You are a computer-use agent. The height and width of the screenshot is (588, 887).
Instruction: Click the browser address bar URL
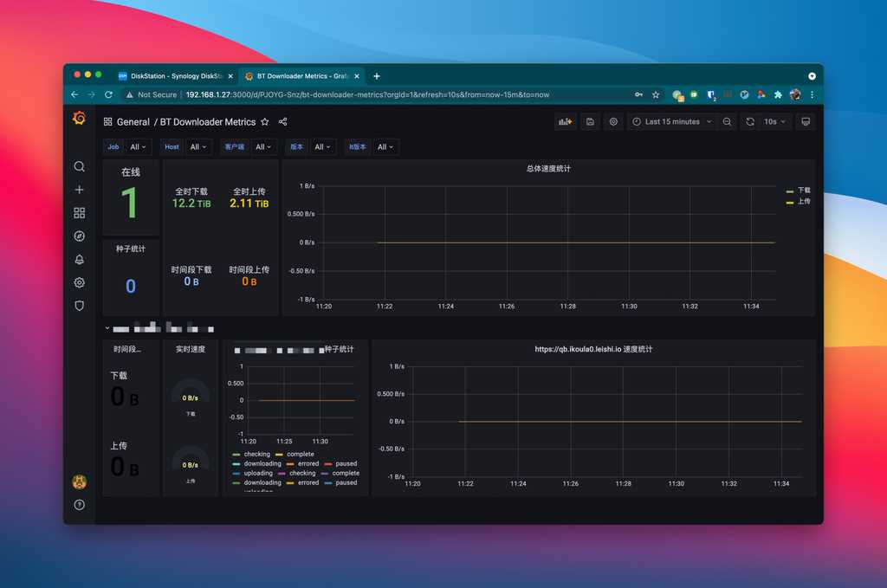pyautogui.click(x=367, y=94)
